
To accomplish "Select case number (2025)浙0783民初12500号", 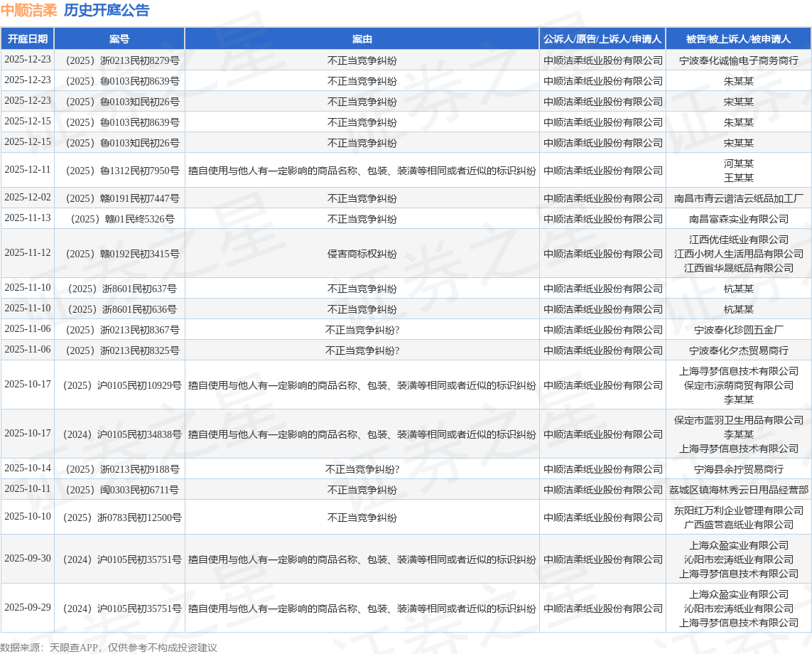I will [122, 518].
